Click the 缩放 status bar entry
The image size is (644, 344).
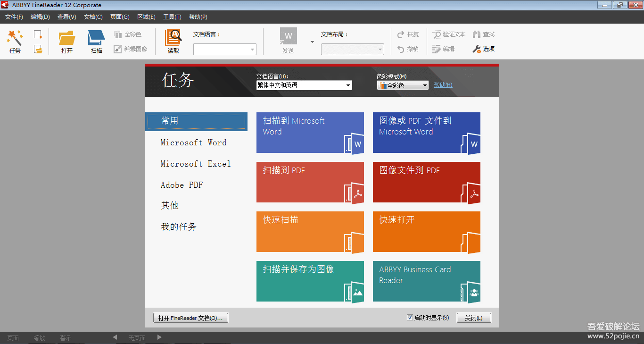(39, 338)
